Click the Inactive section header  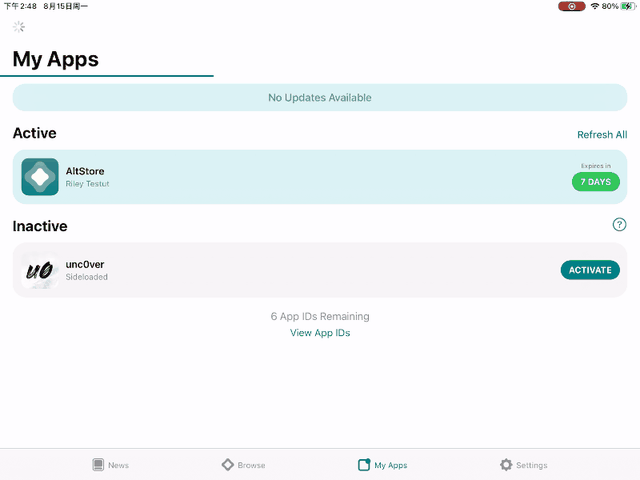click(40, 226)
